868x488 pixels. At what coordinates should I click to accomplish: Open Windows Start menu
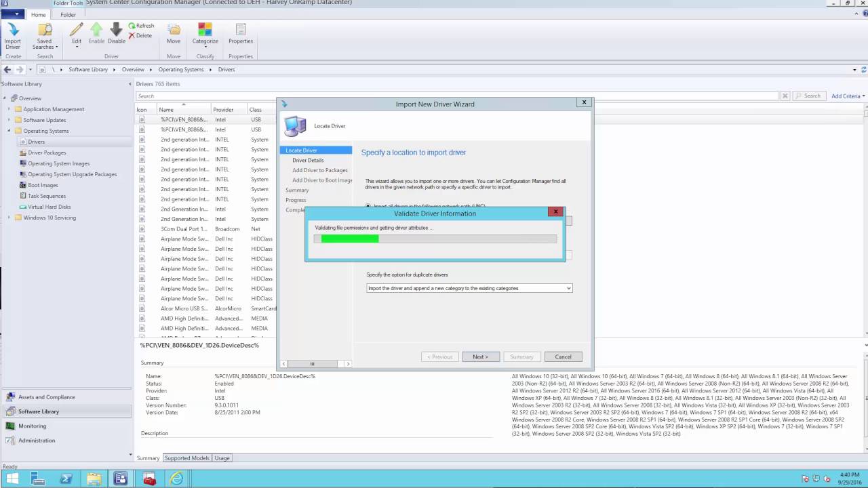point(12,479)
